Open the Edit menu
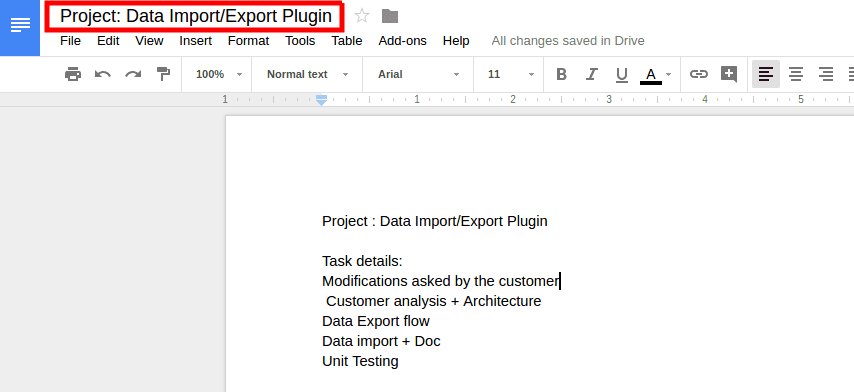 tap(108, 41)
